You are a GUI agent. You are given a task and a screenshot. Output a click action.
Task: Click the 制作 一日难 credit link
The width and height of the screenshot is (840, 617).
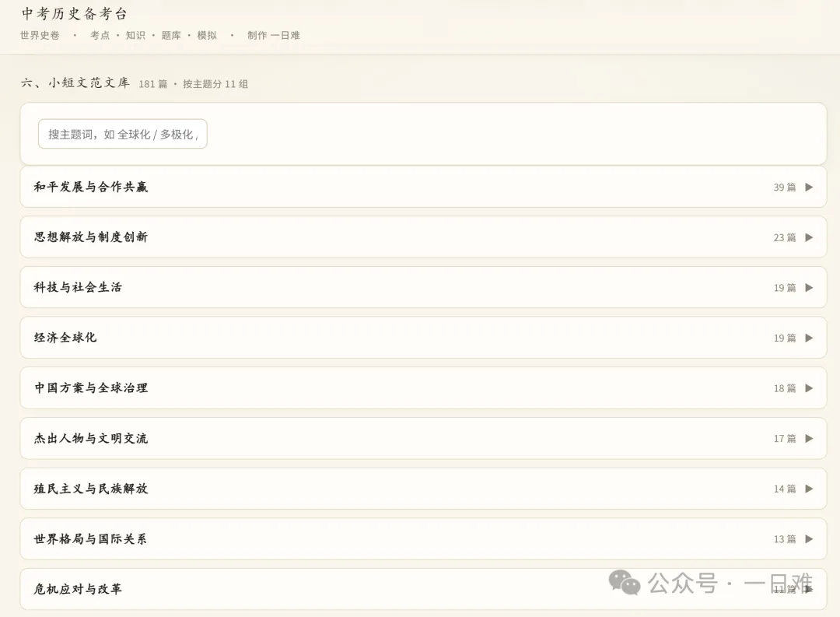tap(273, 35)
